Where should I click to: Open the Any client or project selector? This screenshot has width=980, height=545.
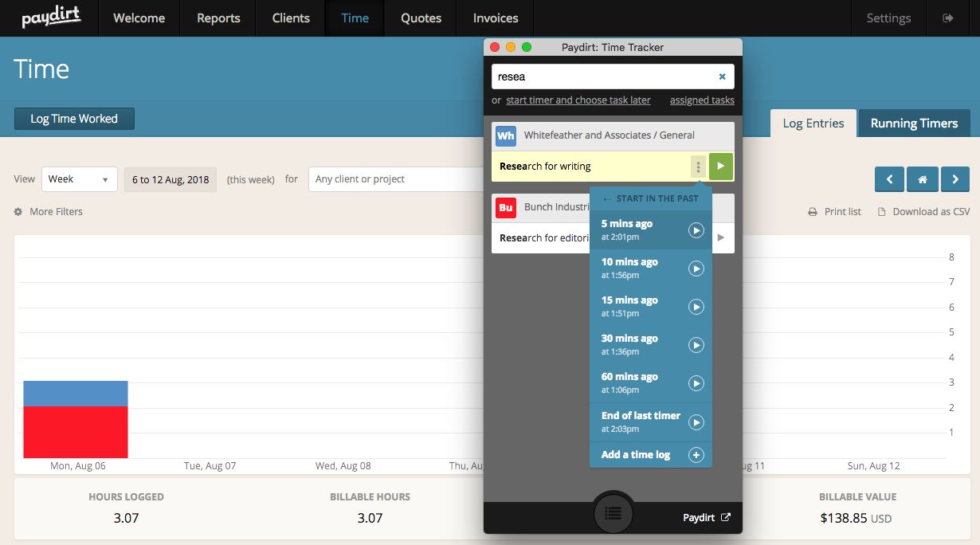click(396, 179)
